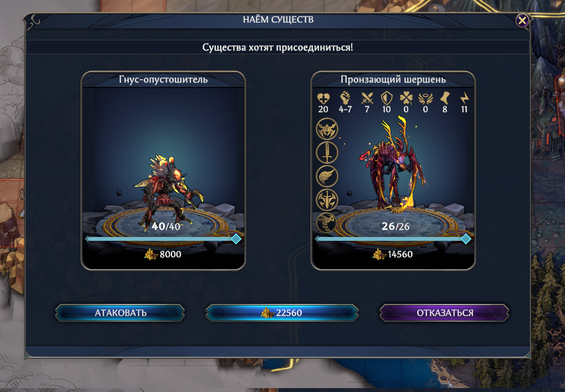565x392 pixels.
Task: Select the demon face ability icon
Action: pos(327,128)
